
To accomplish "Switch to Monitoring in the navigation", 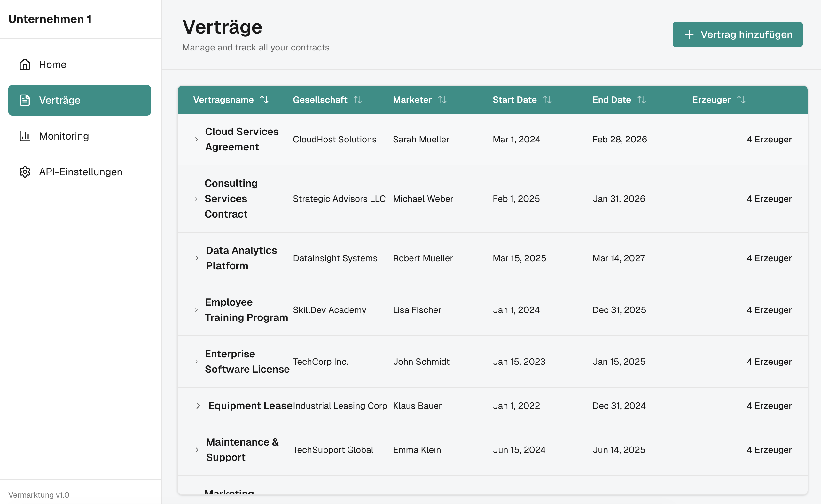I will tap(64, 136).
